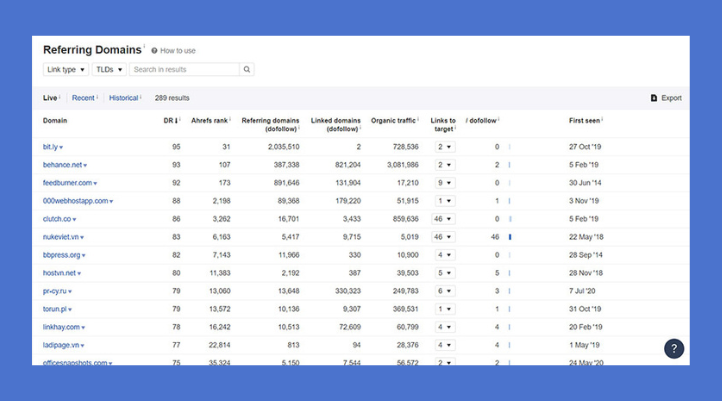The height and width of the screenshot is (401, 722).
Task: Sort by Links to target header
Action: (443, 125)
